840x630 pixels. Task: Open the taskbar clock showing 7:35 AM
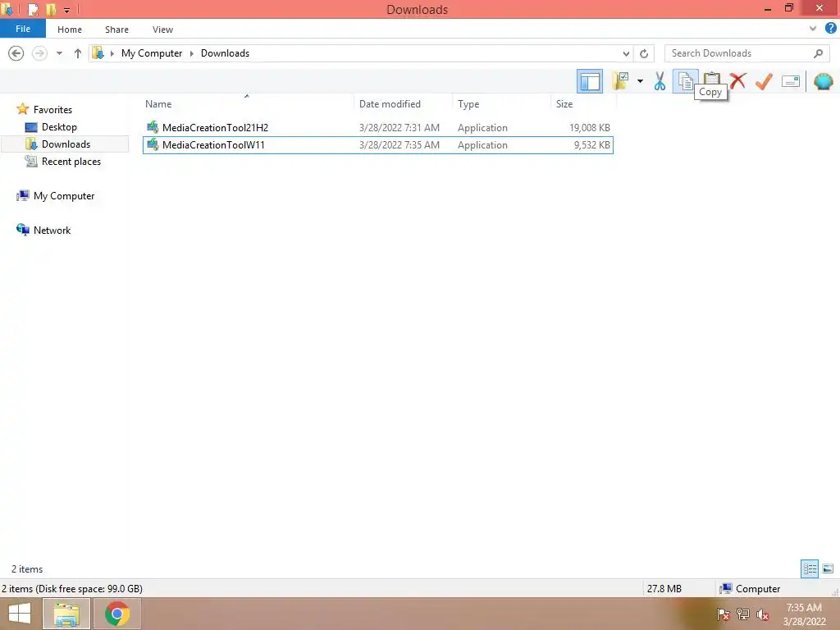coord(804,614)
